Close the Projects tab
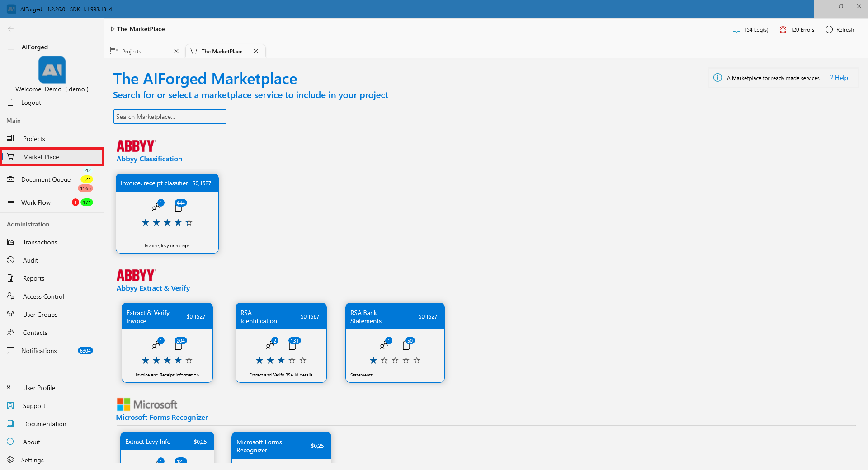Image resolution: width=868 pixels, height=470 pixels. 176,51
